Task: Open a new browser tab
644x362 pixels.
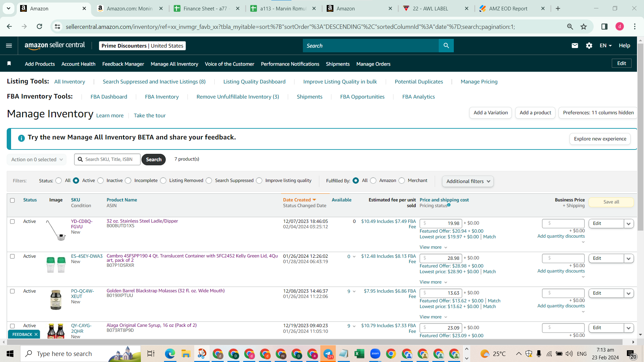Action: pyautogui.click(x=558, y=9)
